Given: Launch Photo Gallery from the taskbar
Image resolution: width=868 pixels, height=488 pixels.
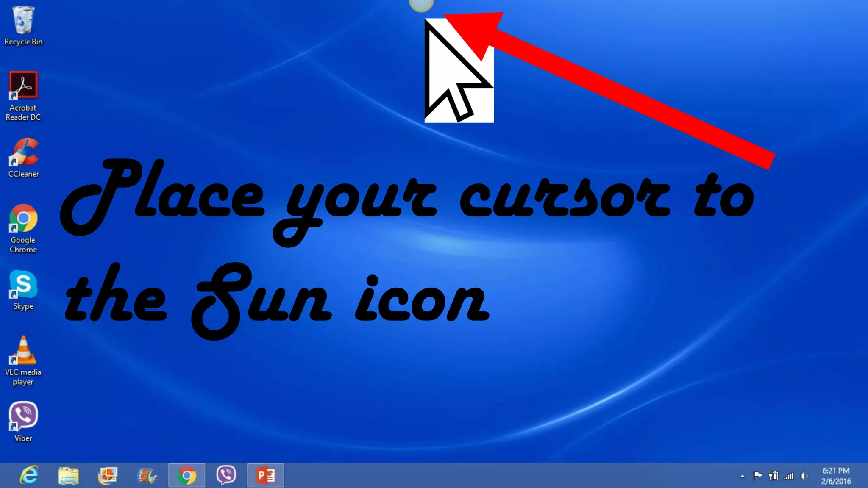Looking at the screenshot, I should (108, 475).
